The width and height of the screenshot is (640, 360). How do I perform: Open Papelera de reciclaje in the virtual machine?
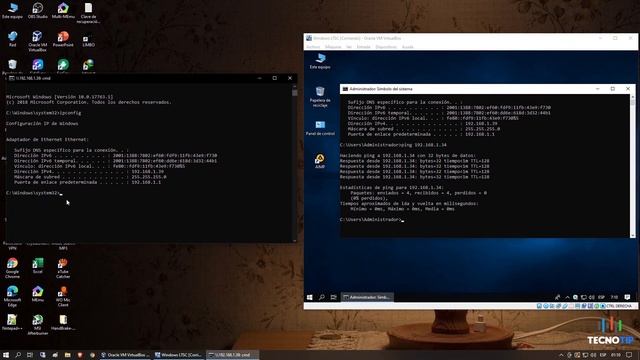point(320,96)
